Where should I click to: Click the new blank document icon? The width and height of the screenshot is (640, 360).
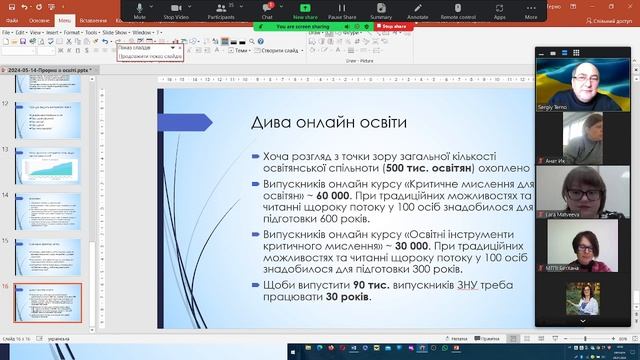[x=6, y=41]
